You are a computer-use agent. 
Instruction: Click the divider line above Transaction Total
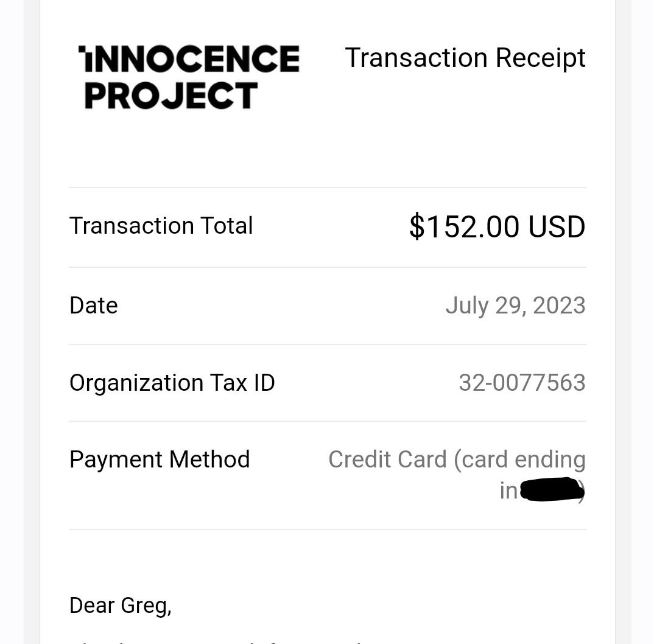(x=328, y=187)
